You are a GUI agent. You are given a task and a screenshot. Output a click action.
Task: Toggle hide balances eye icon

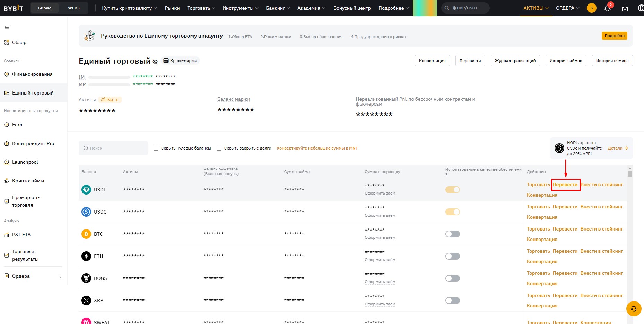155,62
